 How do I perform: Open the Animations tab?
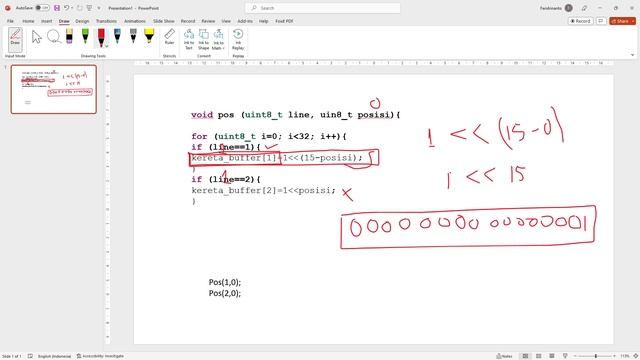click(x=135, y=21)
